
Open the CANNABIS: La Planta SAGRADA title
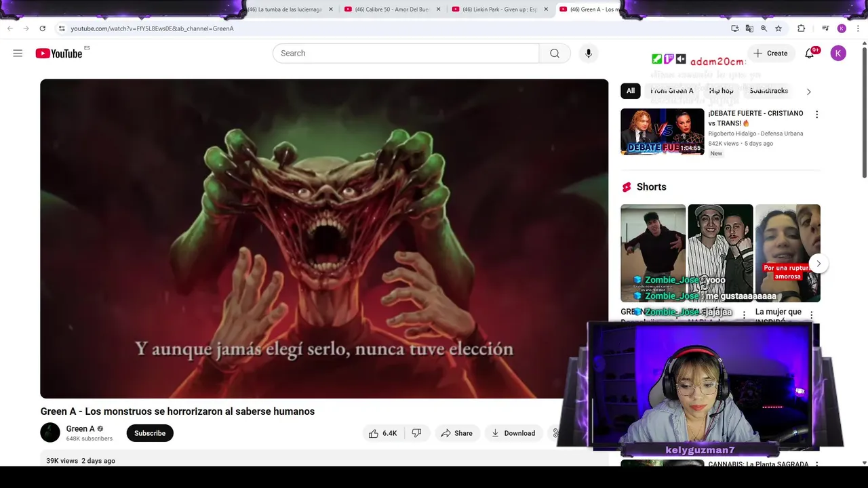[x=758, y=464]
